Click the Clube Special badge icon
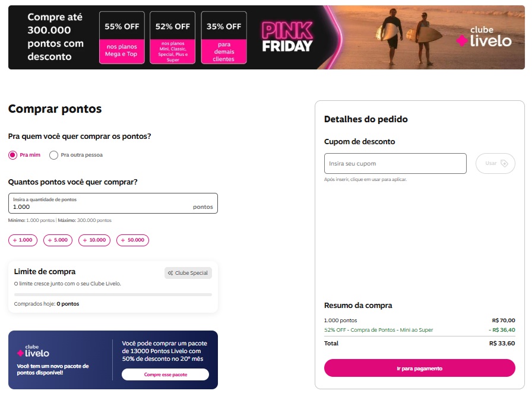Viewport: 532px width, 397px height. (170, 273)
